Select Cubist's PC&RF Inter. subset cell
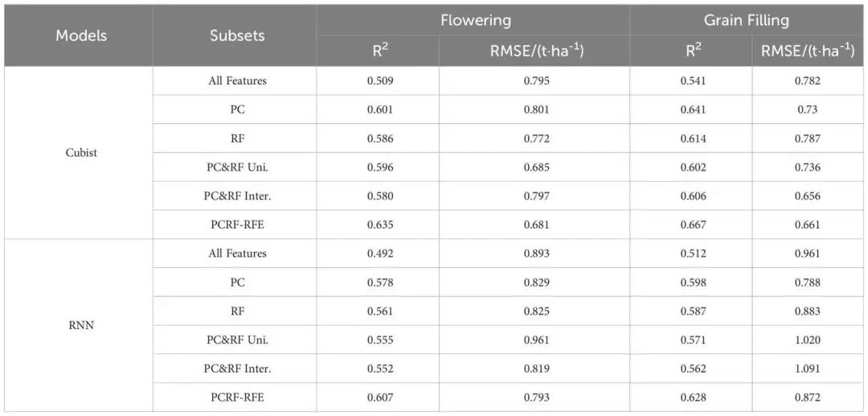This screenshot has height=416, width=868. point(237,196)
